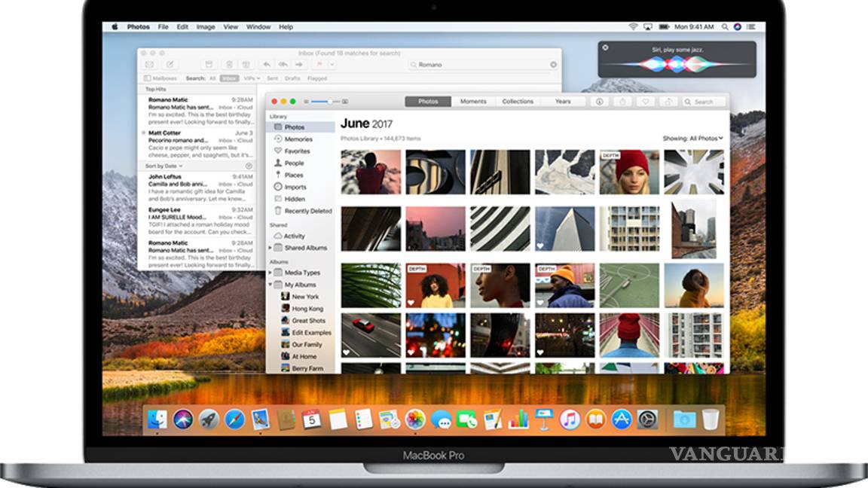
Task: Open the Showing: All Photos dropdown
Action: 692,139
